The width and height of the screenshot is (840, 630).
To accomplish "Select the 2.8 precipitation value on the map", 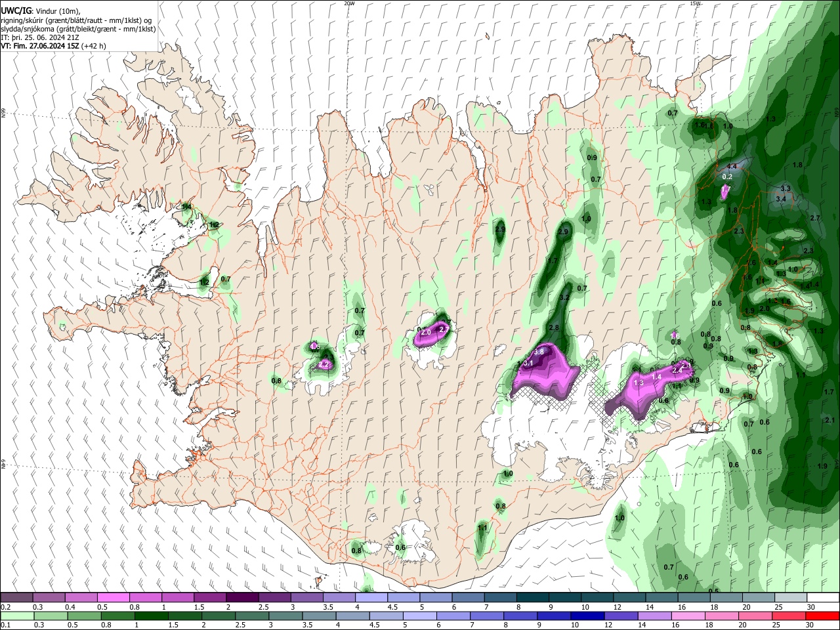I will (553, 327).
